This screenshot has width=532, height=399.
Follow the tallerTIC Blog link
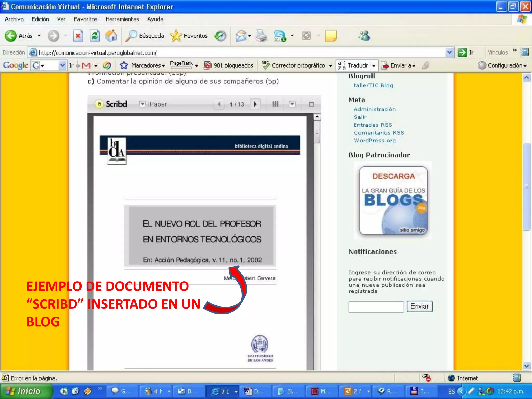tap(373, 85)
